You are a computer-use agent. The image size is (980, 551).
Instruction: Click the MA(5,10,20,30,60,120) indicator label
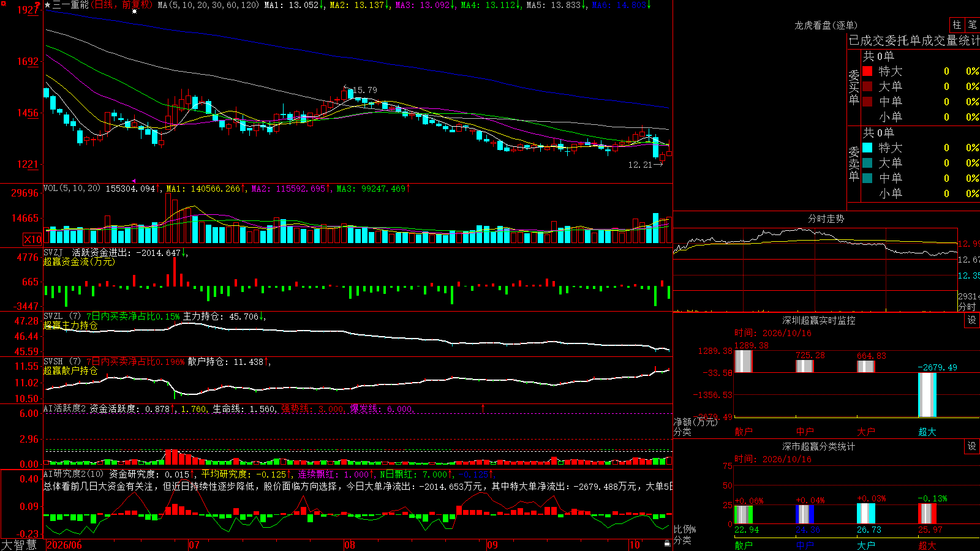(209, 5)
